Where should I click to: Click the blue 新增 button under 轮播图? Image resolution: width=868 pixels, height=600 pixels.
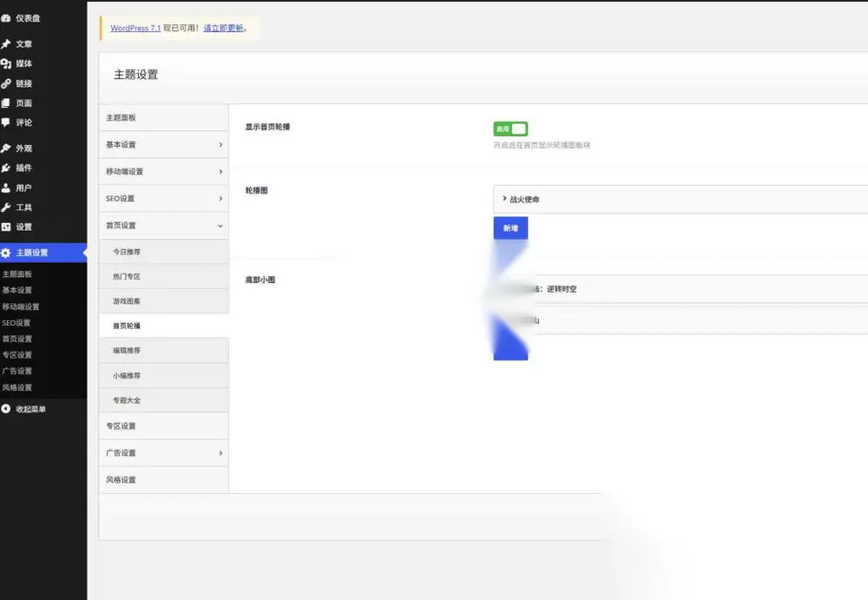[510, 227]
